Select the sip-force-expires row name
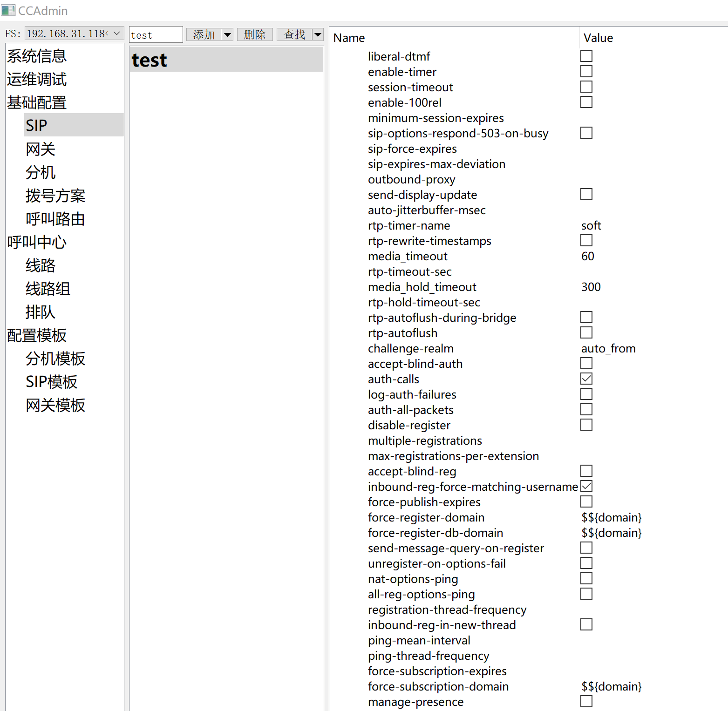This screenshot has width=728, height=711. pos(412,149)
